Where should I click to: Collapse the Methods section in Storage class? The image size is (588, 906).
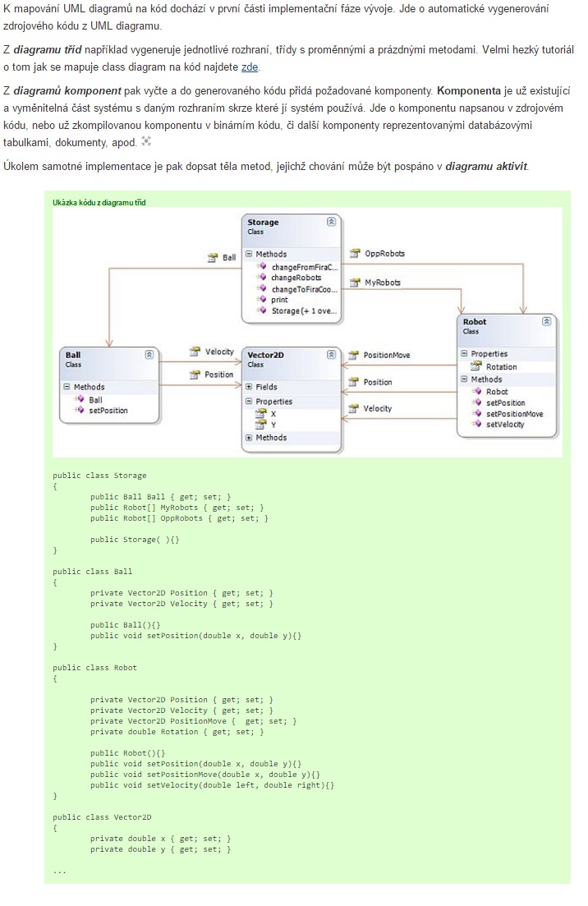point(249,255)
